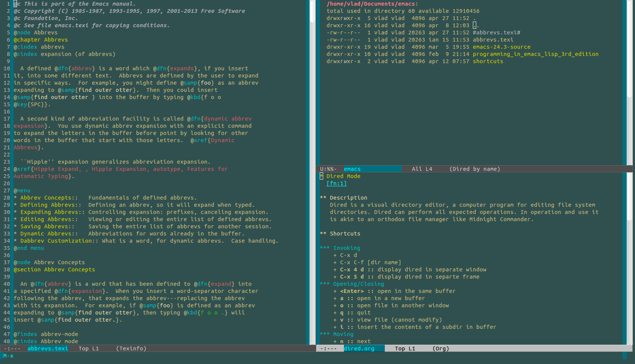Collapse the '** Description' org heading
This screenshot has height=364, width=635.
[344, 198]
